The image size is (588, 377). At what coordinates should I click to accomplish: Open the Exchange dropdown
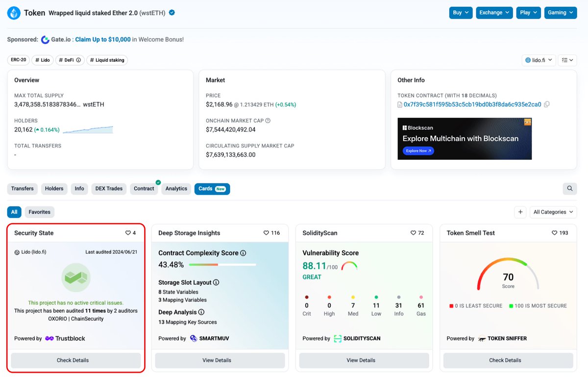click(x=494, y=13)
